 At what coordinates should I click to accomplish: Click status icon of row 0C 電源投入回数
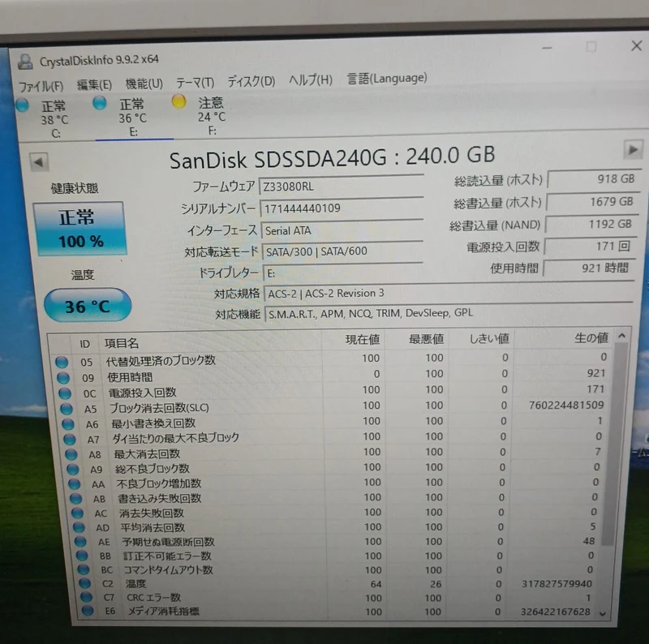(65, 393)
